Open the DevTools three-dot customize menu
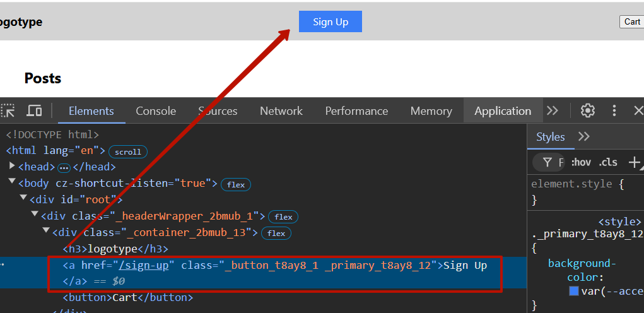The width and height of the screenshot is (644, 313). coord(614,111)
